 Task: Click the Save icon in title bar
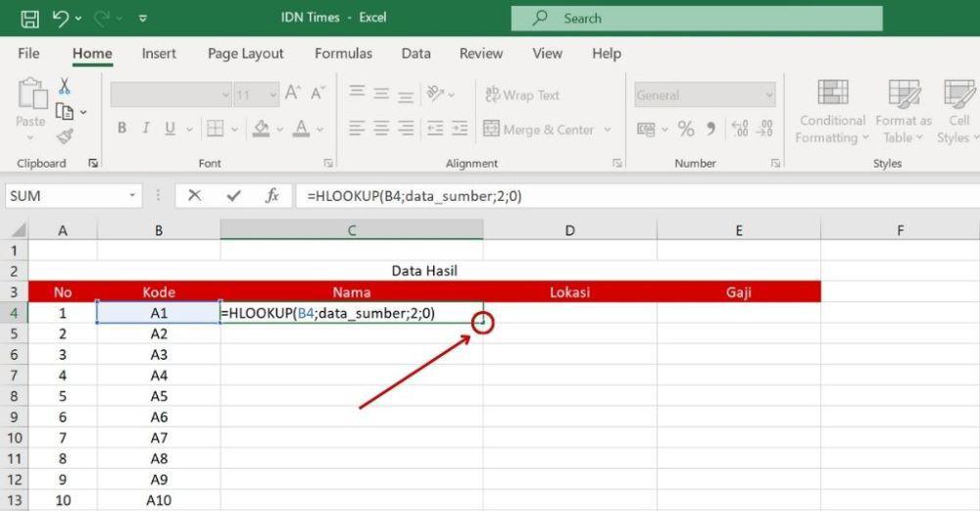coord(29,19)
